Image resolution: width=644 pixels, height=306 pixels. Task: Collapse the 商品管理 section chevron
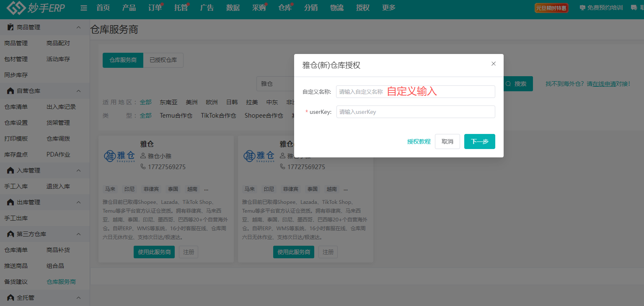coord(78,27)
